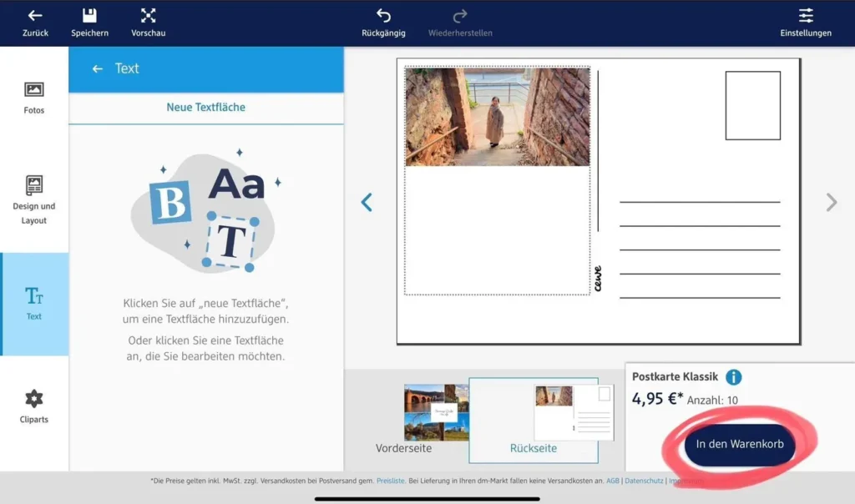Open Einstellungen settings sliders icon
This screenshot has width=855, height=504.
pyautogui.click(x=805, y=16)
